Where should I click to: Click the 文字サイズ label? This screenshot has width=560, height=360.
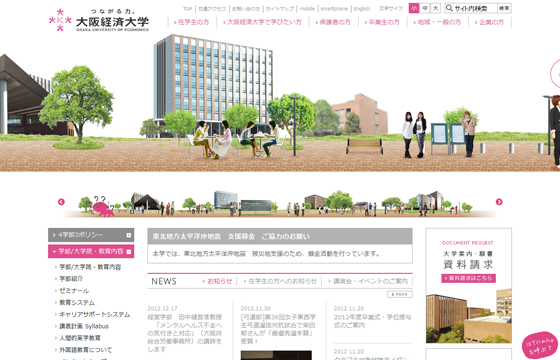(391, 9)
